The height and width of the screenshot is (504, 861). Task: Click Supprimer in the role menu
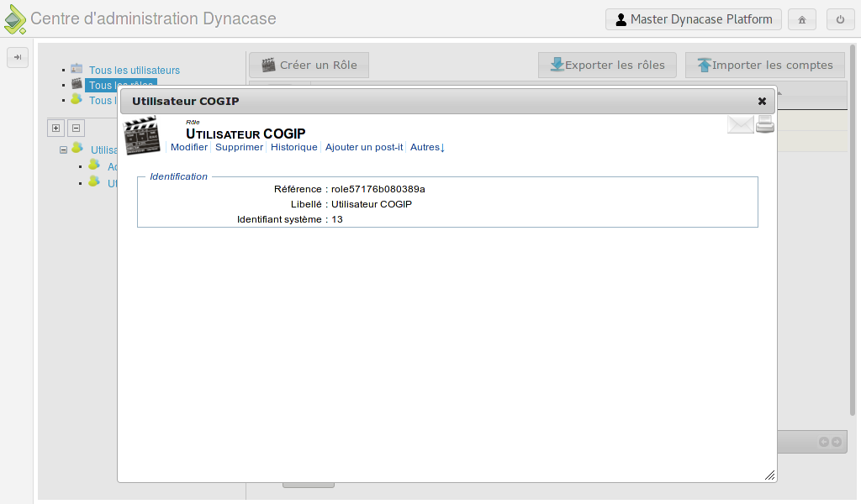239,147
